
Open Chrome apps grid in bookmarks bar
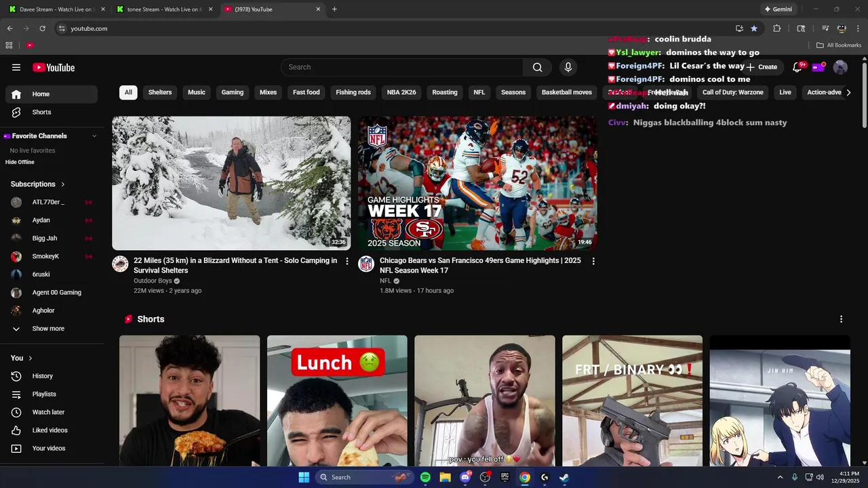coord(9,45)
